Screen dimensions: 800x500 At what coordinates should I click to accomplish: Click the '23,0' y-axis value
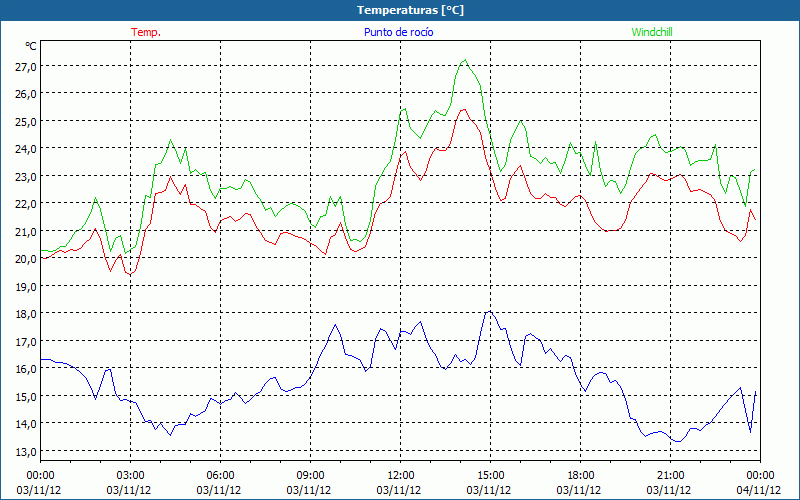coord(26,177)
